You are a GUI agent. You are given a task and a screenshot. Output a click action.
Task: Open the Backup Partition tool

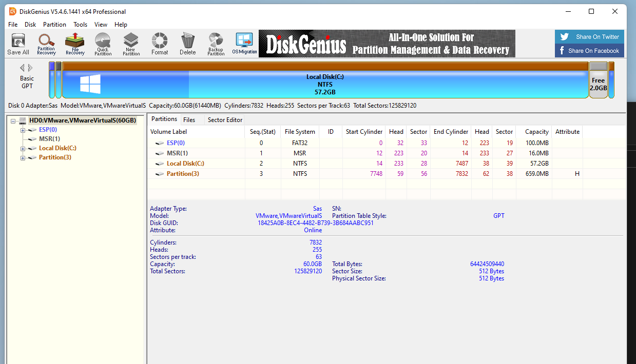[216, 44]
